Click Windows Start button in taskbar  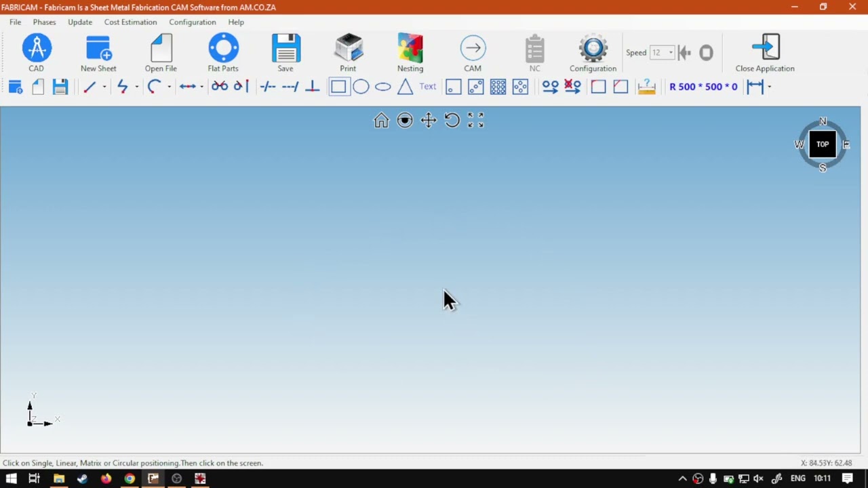tap(11, 479)
